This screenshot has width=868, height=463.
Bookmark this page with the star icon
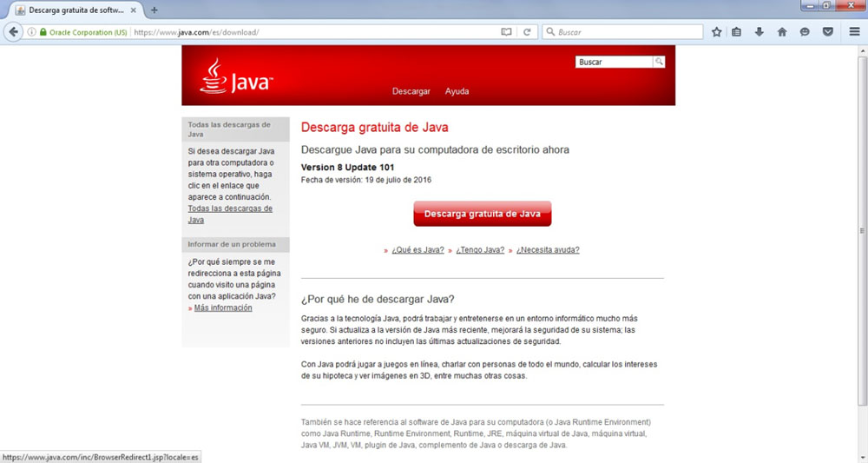716,32
